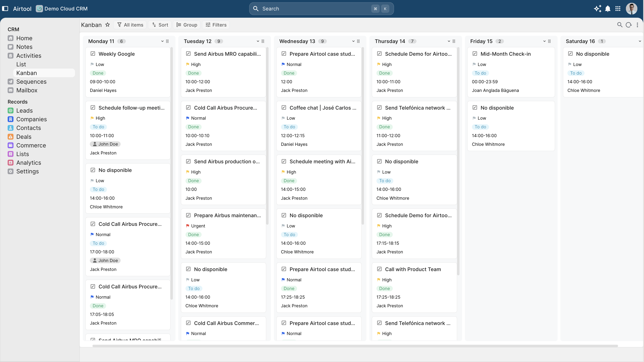Click the Done status on Call with Product Team
Image resolution: width=644 pixels, height=362 pixels.
[x=385, y=288]
